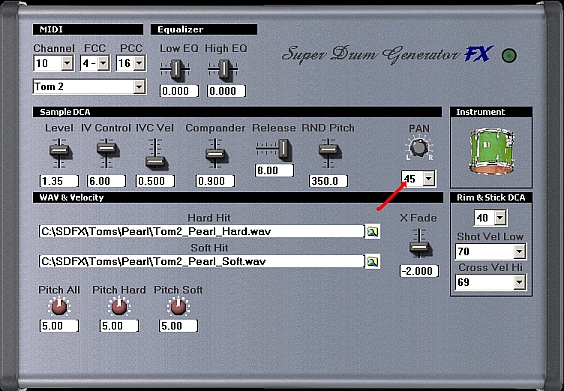Click the Level value field showing 1.35

click(x=59, y=181)
